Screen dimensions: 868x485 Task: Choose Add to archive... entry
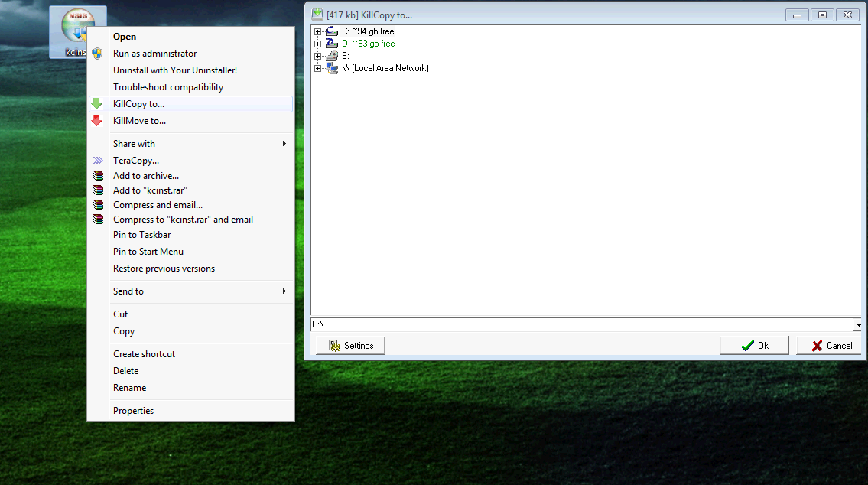[191, 175]
